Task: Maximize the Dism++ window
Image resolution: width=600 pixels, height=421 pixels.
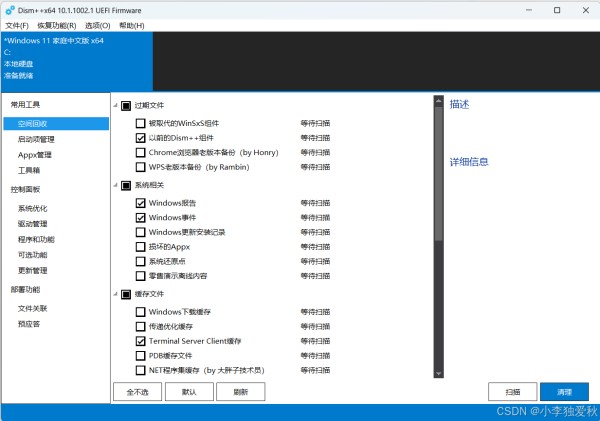Action: [557, 10]
